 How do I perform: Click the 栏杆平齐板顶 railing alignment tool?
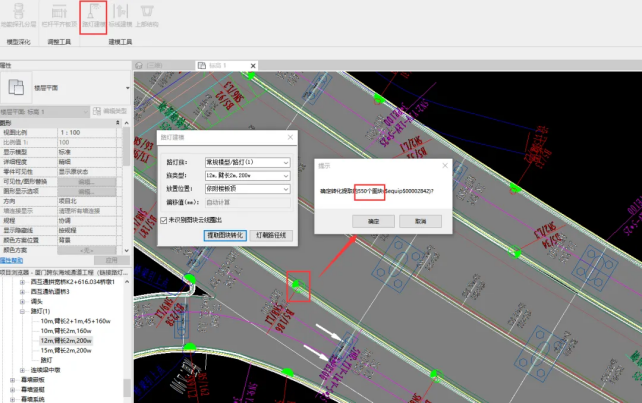[x=57, y=15]
